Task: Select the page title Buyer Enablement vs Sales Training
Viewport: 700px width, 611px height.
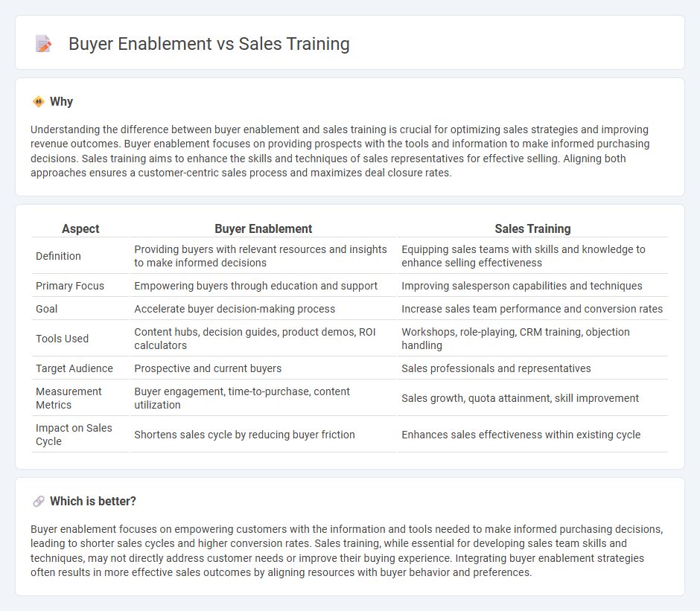Action: click(x=209, y=44)
